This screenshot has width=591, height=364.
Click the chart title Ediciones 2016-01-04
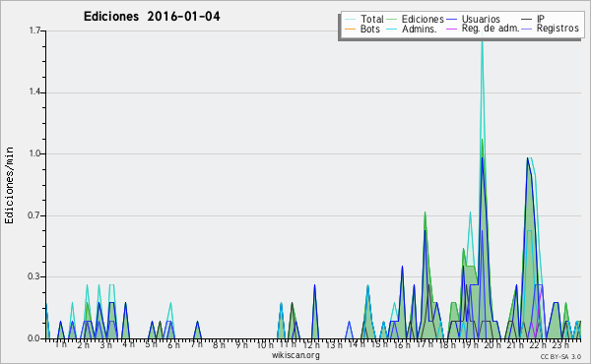tap(152, 17)
